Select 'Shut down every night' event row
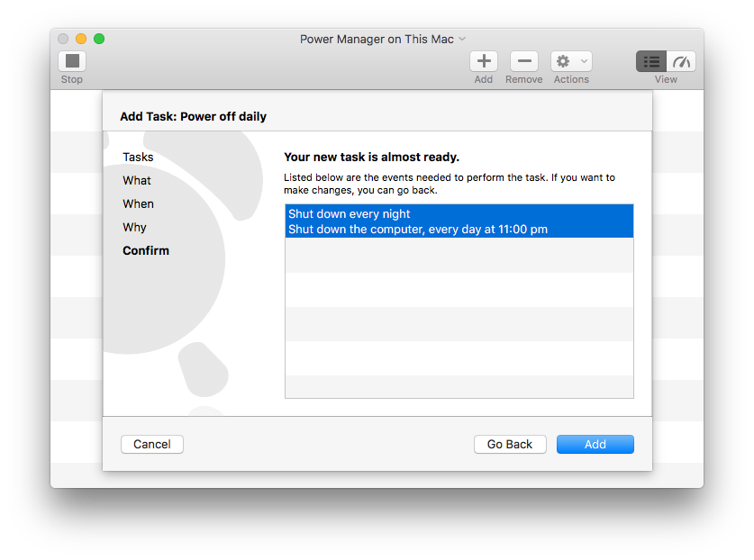The image size is (754, 560). tap(459, 221)
